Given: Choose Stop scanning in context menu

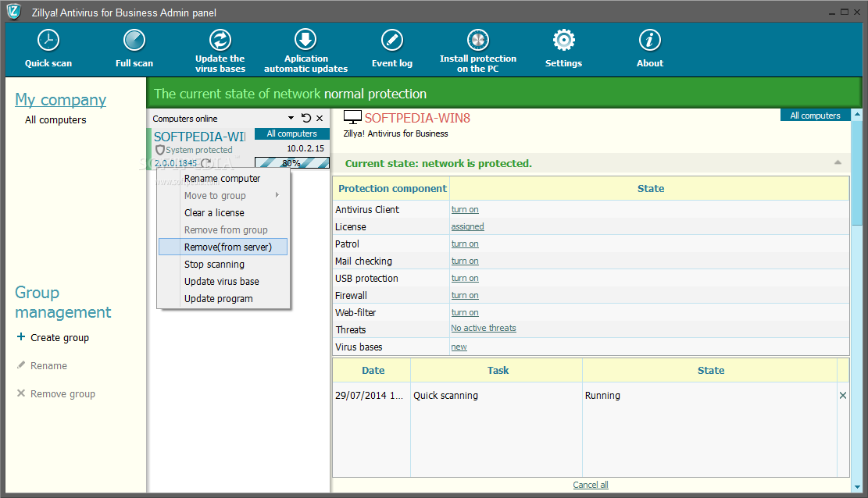Looking at the screenshot, I should click(x=223, y=264).
